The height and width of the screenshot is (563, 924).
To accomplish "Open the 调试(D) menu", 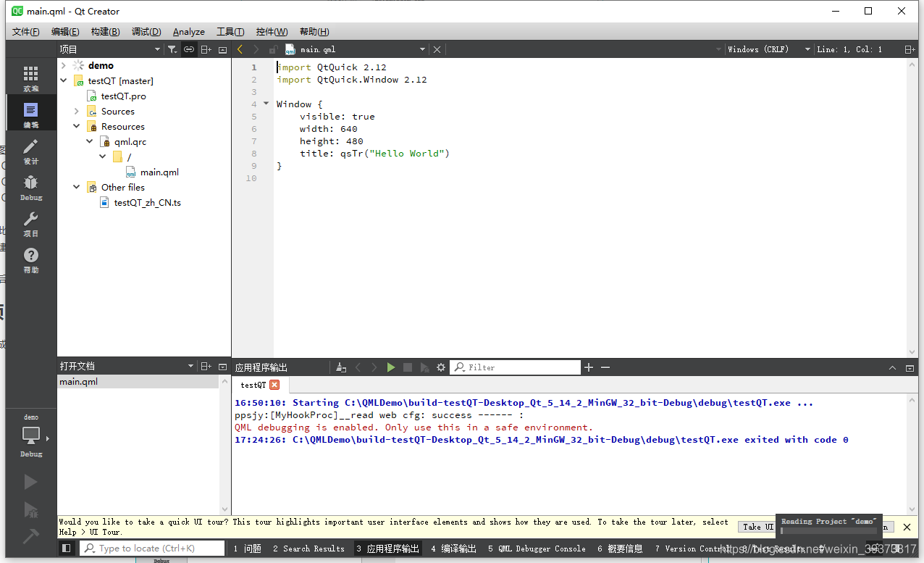I will click(x=146, y=32).
